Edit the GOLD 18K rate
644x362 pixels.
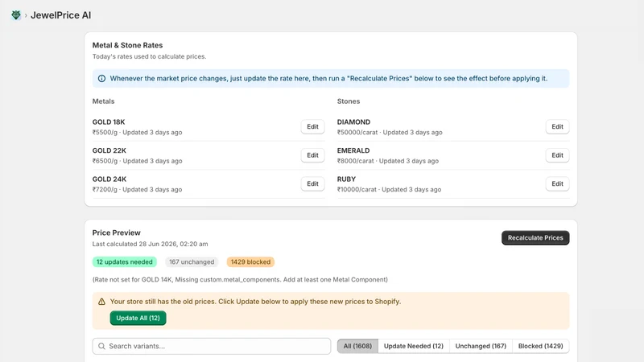pyautogui.click(x=312, y=127)
